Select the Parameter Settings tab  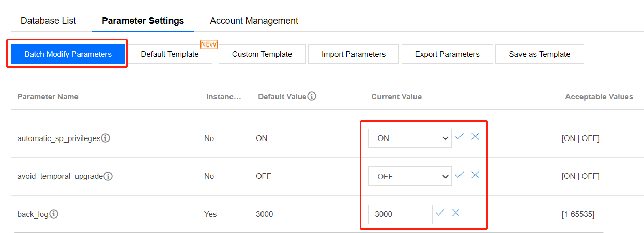click(143, 21)
